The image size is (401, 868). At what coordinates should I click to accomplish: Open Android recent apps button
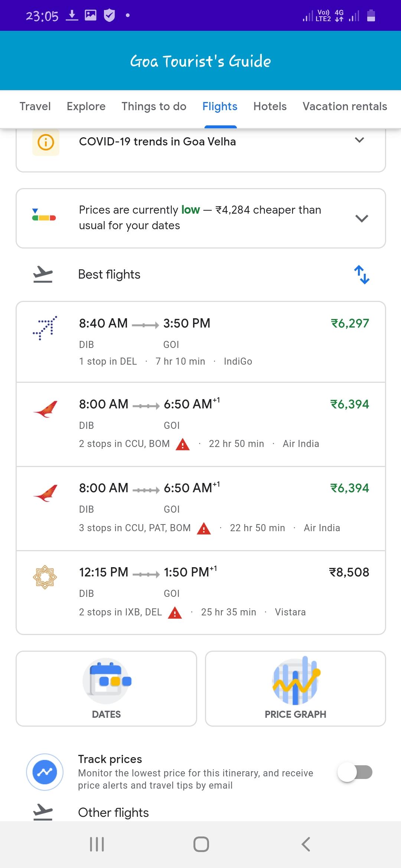tap(97, 844)
